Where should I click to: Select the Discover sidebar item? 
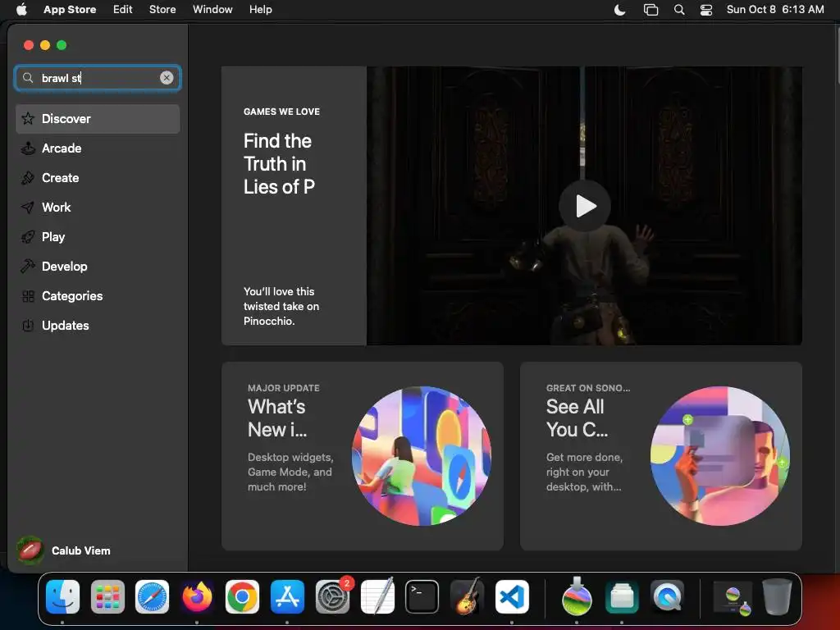coord(98,118)
